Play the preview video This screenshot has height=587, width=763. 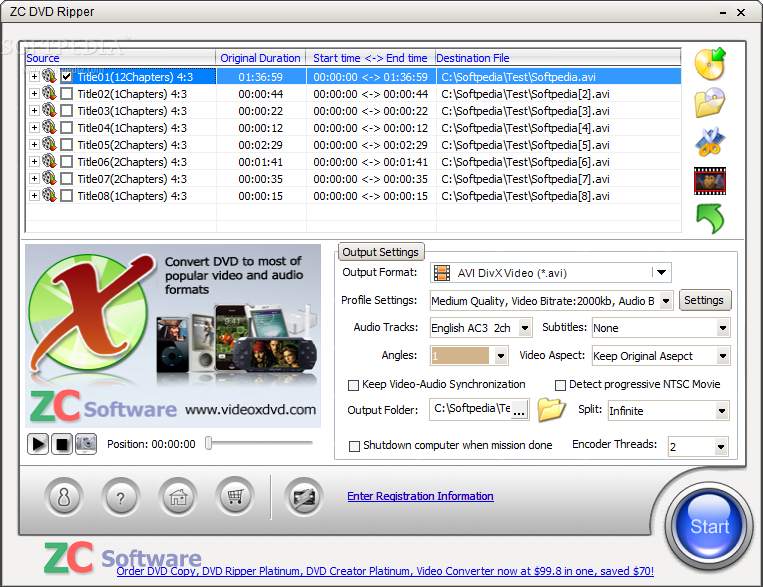38,444
